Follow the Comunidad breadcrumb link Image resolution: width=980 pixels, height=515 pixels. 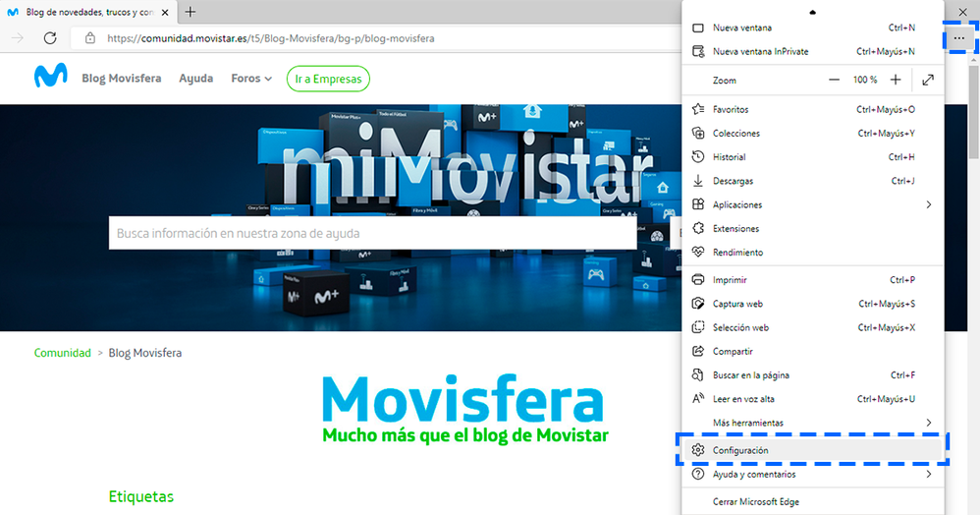pyautogui.click(x=62, y=353)
